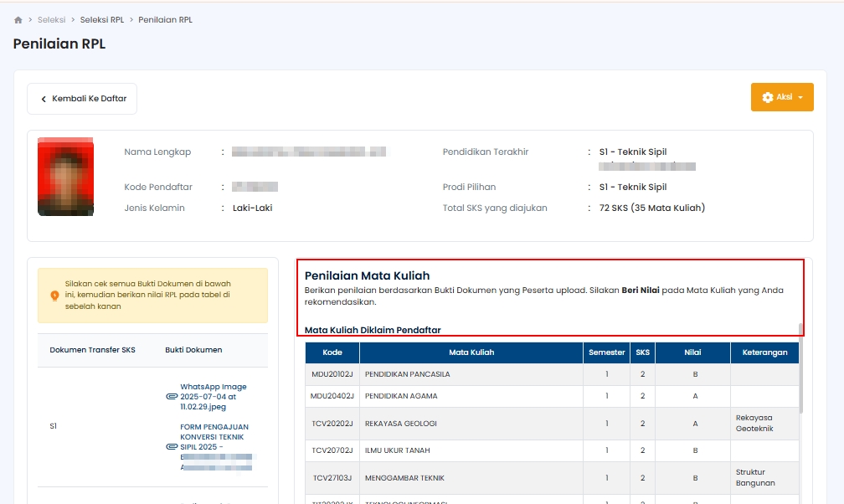Open the WhatsApp Image 2025-07-04 jpeg link
This screenshot has height=504, width=844.
click(x=214, y=397)
